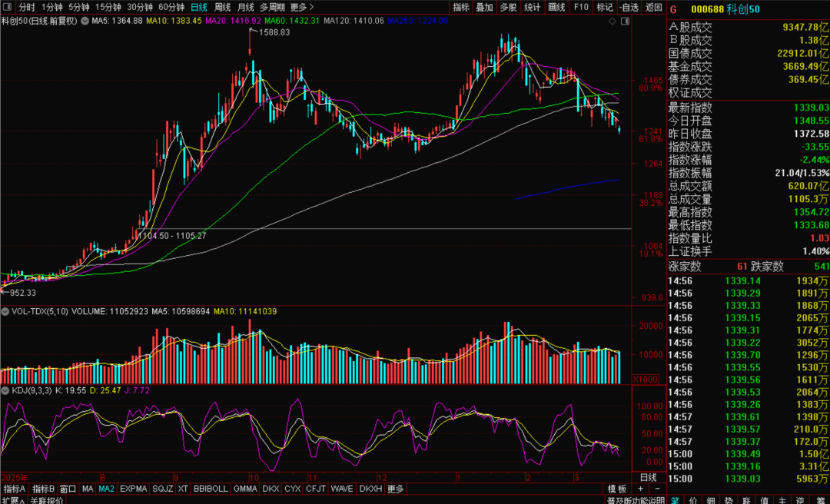Click the left panel toggle icon at top-left
830x504 pixels.
(x=8, y=7)
